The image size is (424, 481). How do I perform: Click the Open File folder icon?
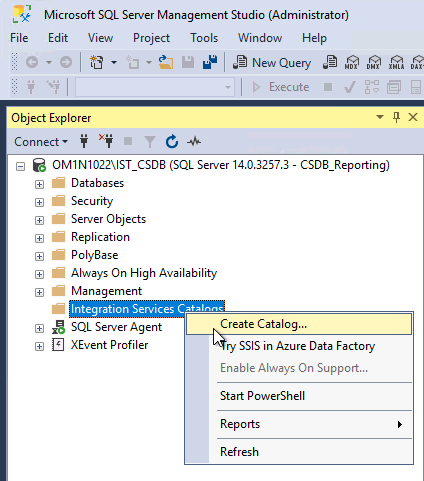pos(166,62)
